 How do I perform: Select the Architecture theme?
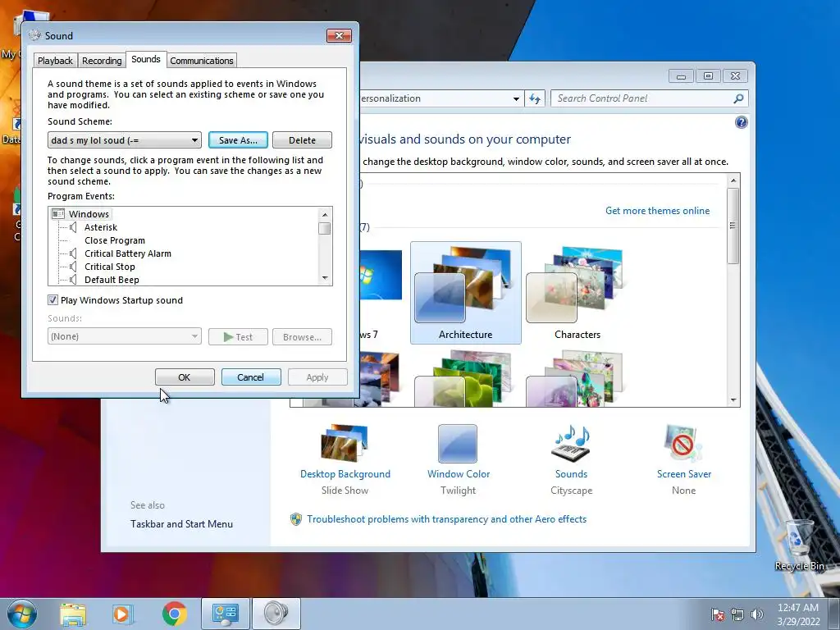click(466, 293)
